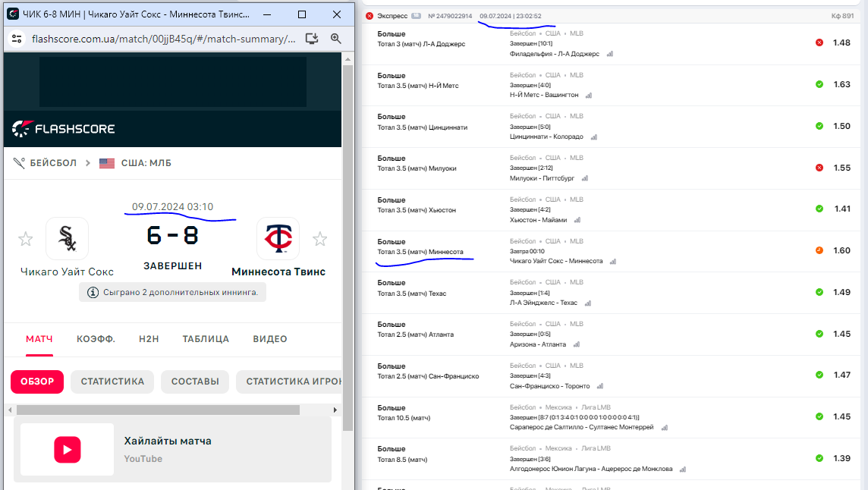Click the info icon about extra innings
Viewport: 868px width, 490px height.
point(93,292)
